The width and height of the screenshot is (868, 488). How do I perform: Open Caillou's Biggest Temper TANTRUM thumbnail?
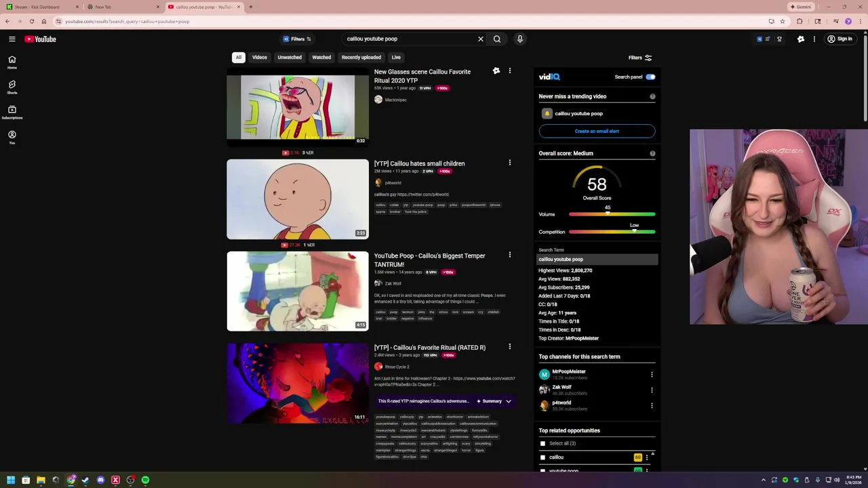(x=298, y=291)
